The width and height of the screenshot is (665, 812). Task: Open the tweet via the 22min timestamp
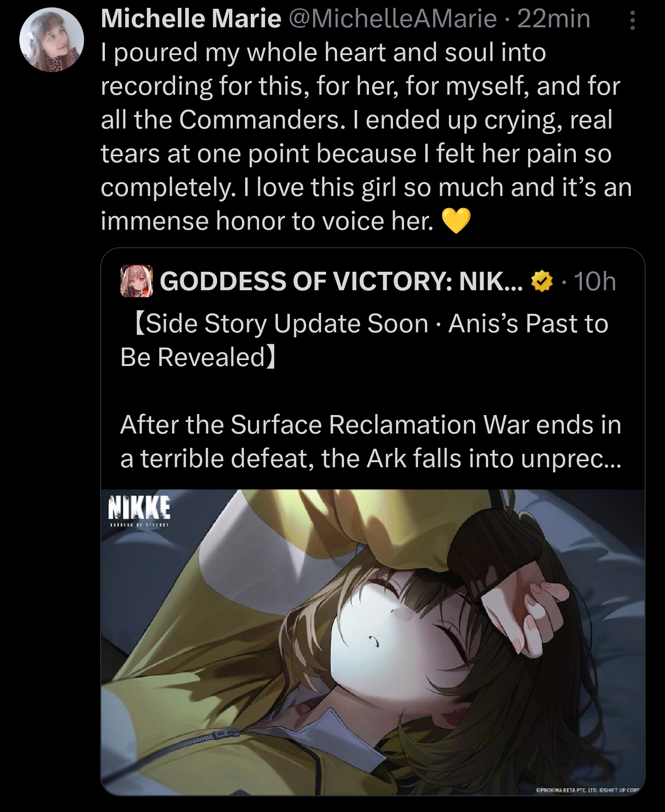tap(554, 19)
